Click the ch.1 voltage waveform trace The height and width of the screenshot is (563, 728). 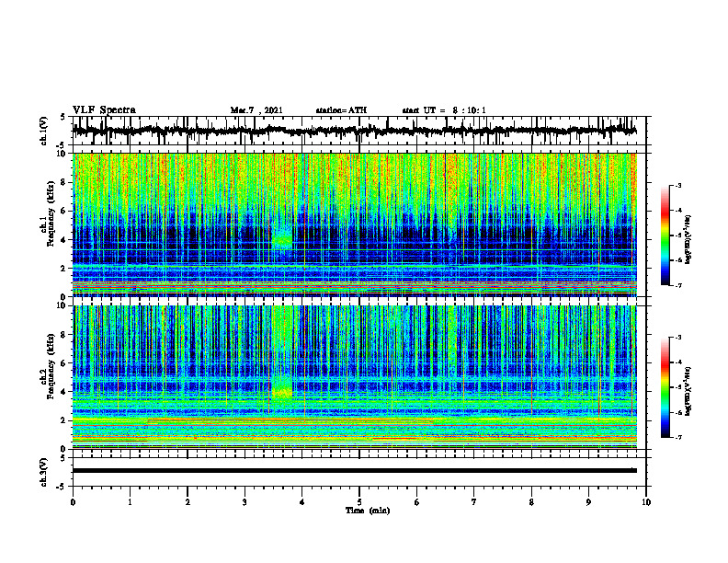pyautogui.click(x=354, y=131)
